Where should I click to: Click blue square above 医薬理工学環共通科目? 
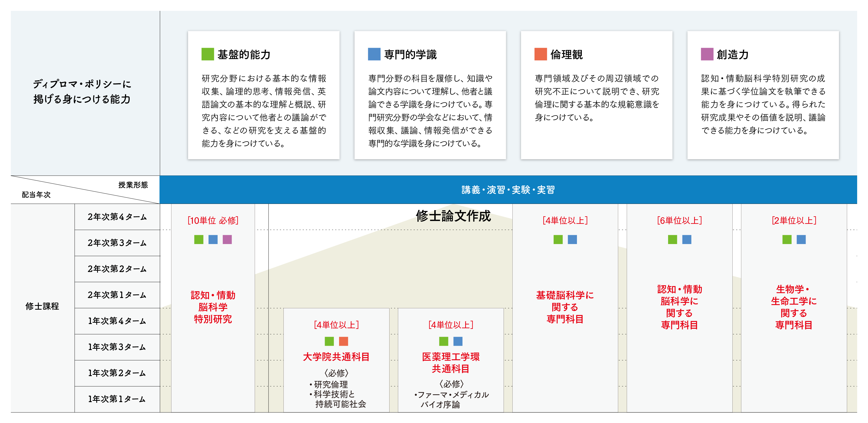pos(458,341)
